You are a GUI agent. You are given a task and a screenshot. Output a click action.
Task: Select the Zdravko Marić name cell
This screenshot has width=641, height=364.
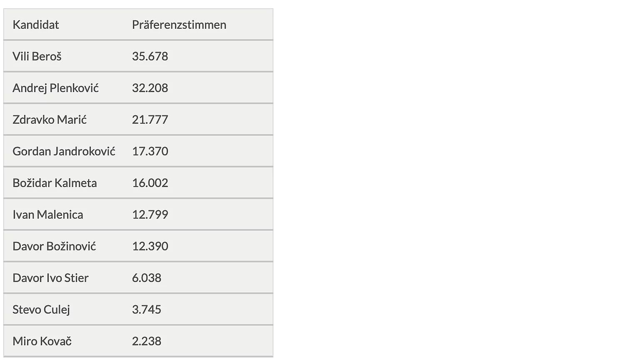coord(50,120)
